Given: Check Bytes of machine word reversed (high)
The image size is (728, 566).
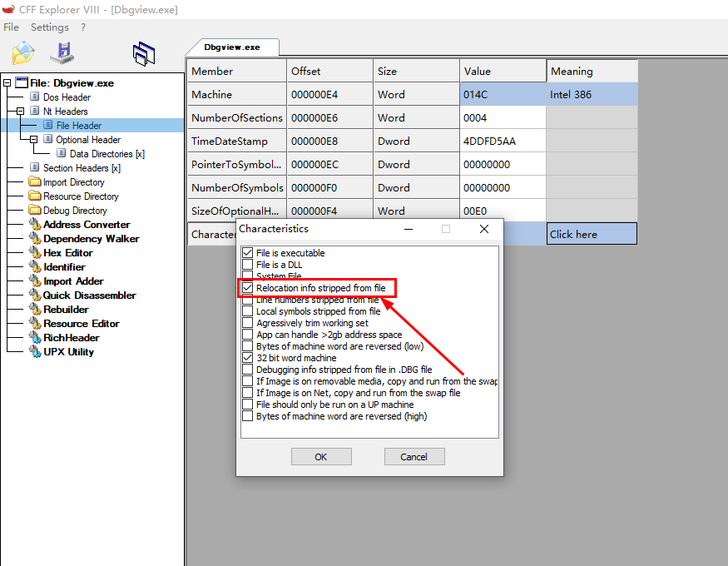Looking at the screenshot, I should click(247, 416).
